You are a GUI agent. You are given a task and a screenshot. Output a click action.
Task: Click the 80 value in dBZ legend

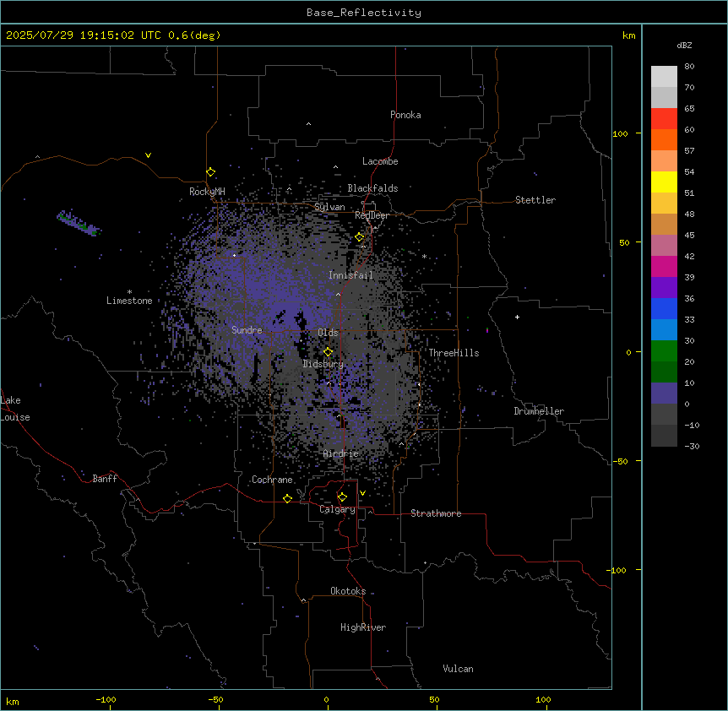tap(689, 67)
